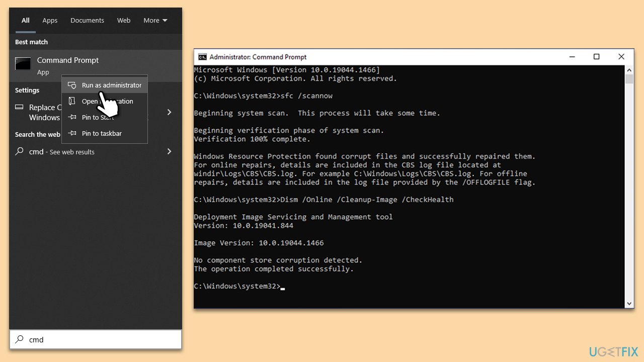Click the search box containing cmd
Viewport: 644px width, 362px height.
pyautogui.click(x=96, y=339)
